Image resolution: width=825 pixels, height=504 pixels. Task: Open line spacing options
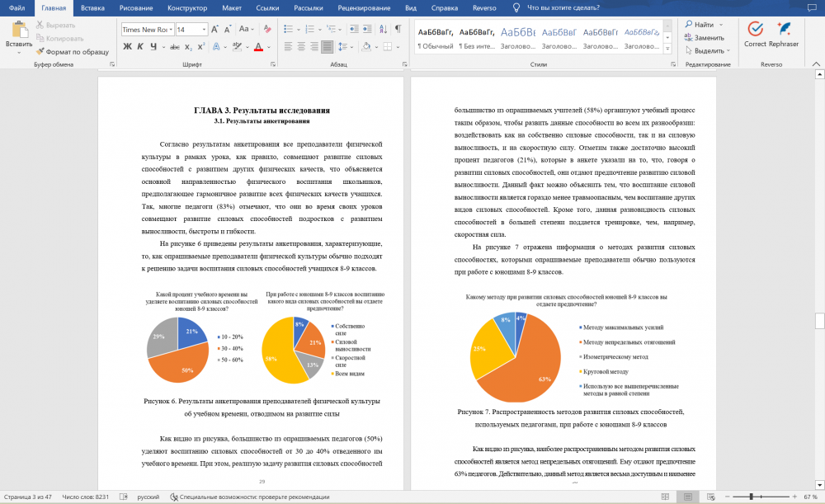tap(342, 47)
